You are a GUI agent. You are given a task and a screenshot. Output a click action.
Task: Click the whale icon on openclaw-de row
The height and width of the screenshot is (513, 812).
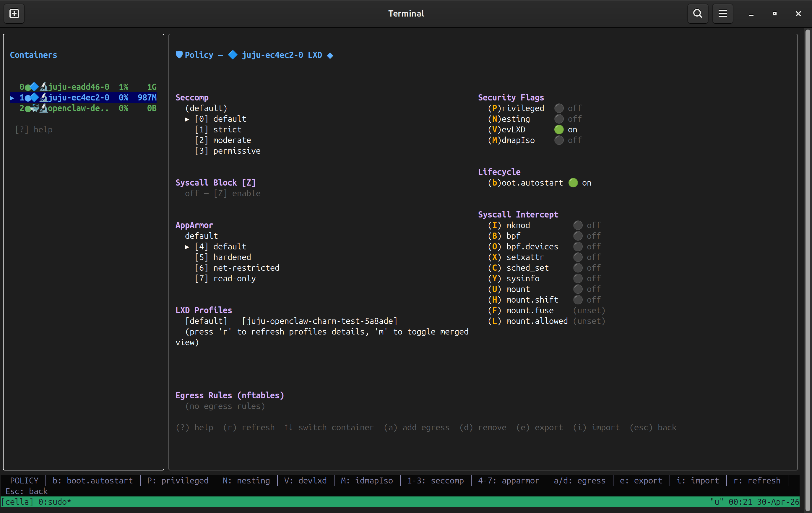34,108
